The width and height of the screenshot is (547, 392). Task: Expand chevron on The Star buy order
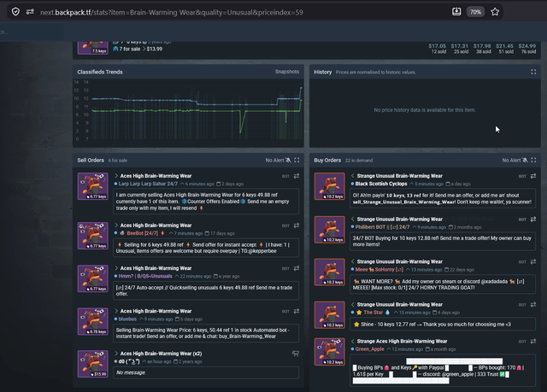353,304
